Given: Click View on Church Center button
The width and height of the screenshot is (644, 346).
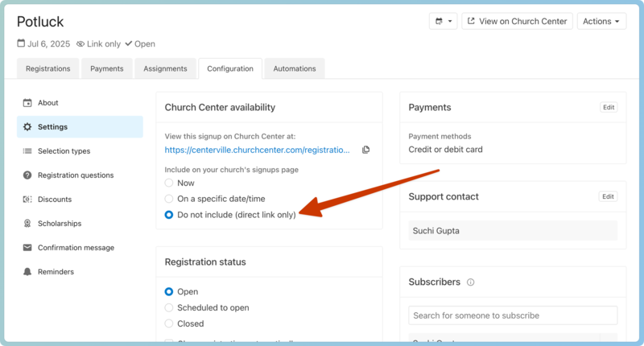Looking at the screenshot, I should click(x=517, y=22).
